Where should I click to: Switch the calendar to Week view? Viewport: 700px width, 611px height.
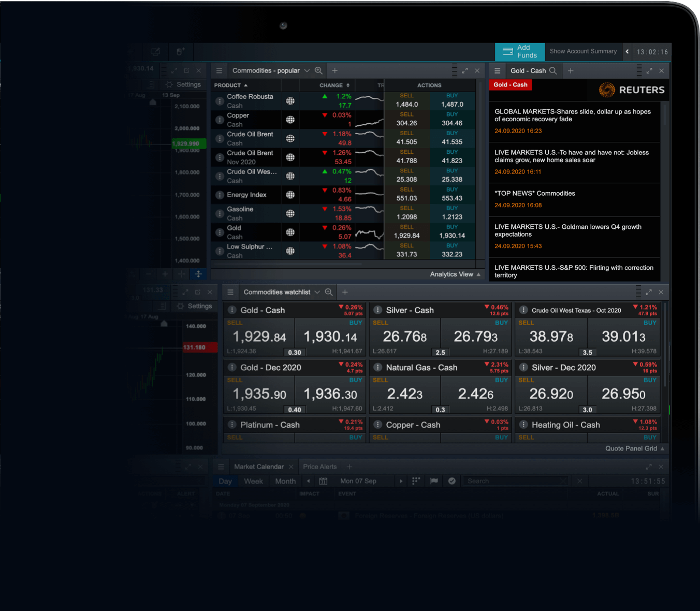click(x=253, y=481)
